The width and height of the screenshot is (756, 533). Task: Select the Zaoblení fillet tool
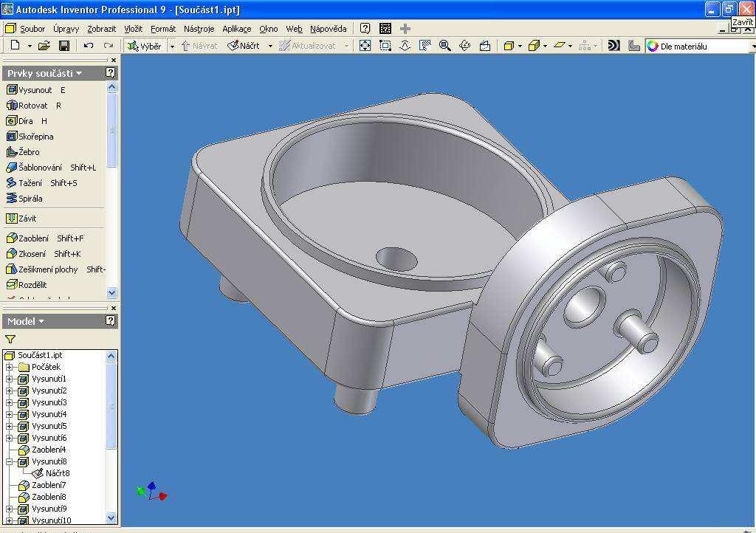(x=44, y=238)
